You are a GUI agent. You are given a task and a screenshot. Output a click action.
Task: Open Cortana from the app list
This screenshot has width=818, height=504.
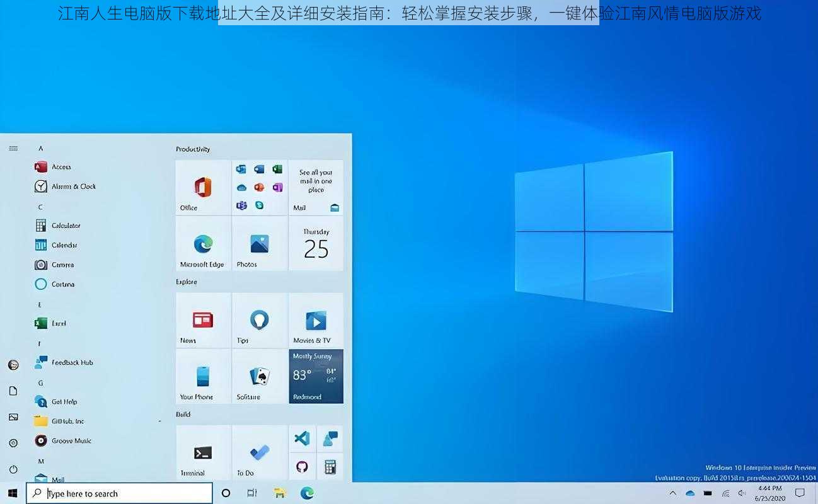[x=55, y=284]
